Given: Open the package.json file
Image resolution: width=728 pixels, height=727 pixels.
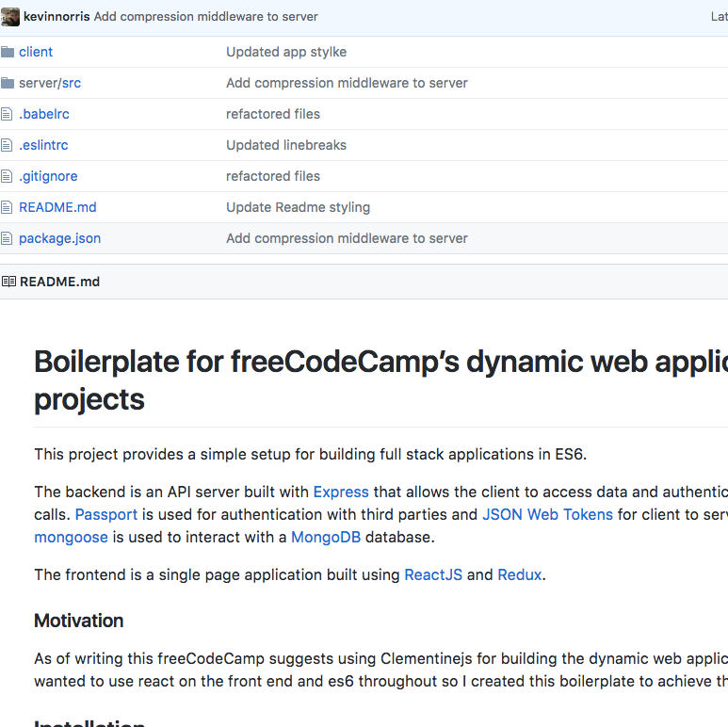Looking at the screenshot, I should pos(60,238).
